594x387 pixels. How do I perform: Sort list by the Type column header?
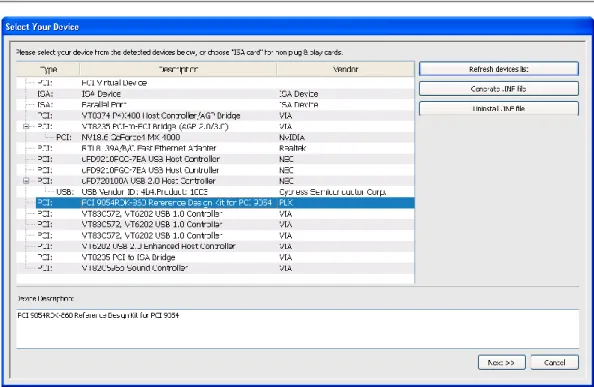[48, 69]
